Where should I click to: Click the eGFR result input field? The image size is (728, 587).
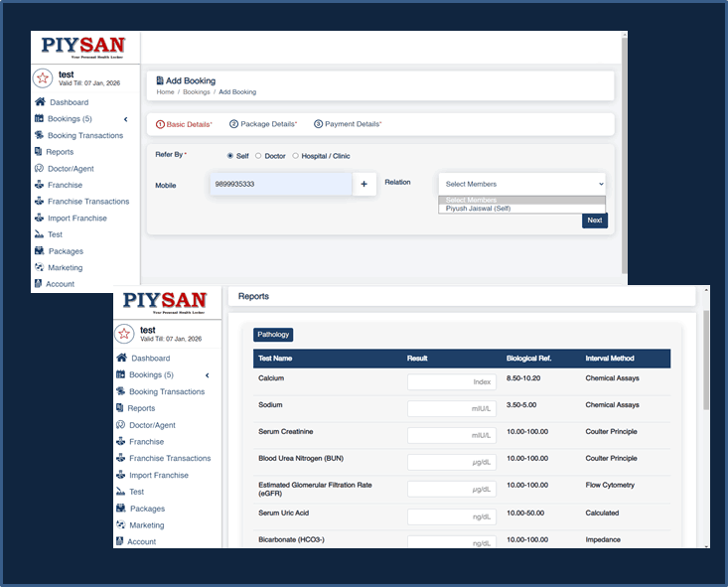(x=452, y=489)
